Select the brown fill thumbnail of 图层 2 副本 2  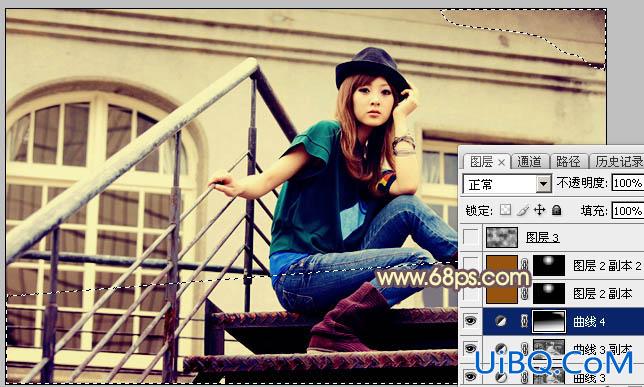[501, 265]
